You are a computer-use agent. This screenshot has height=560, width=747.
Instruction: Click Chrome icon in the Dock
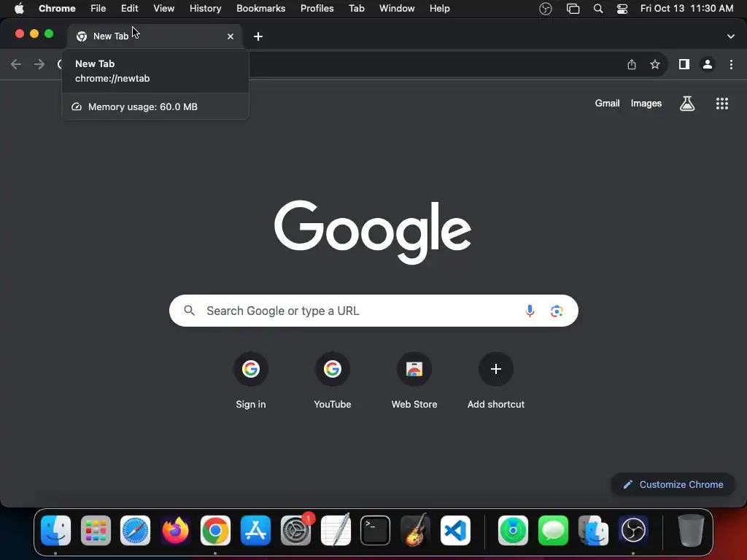(x=215, y=531)
